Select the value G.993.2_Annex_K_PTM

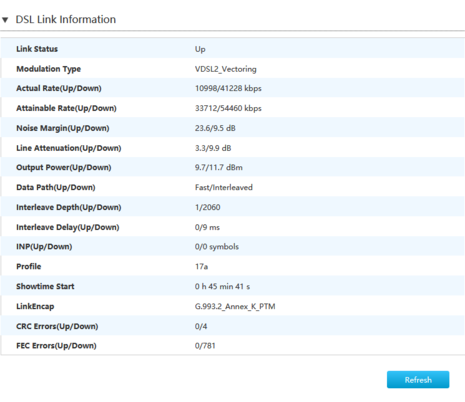click(x=235, y=306)
